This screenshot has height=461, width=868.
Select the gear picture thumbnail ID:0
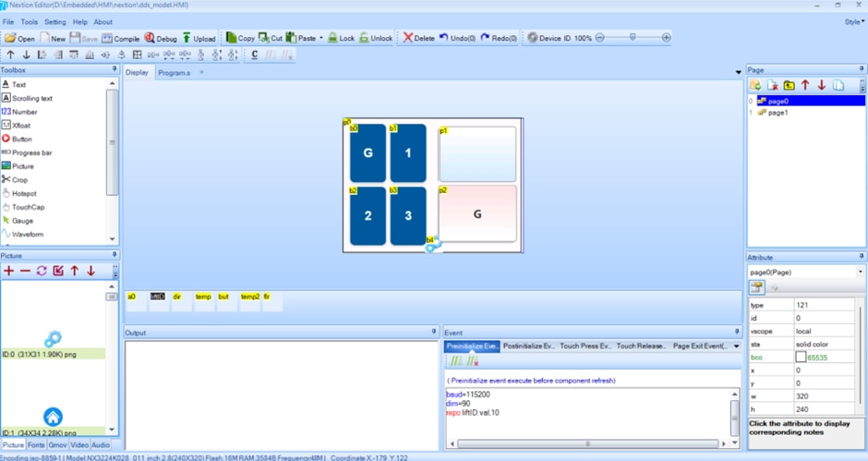(x=53, y=338)
